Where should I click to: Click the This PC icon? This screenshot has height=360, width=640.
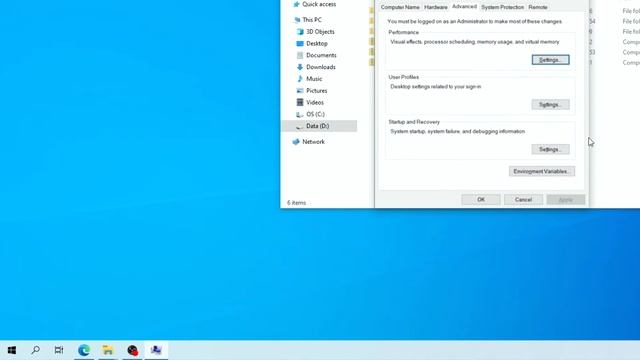(x=297, y=20)
